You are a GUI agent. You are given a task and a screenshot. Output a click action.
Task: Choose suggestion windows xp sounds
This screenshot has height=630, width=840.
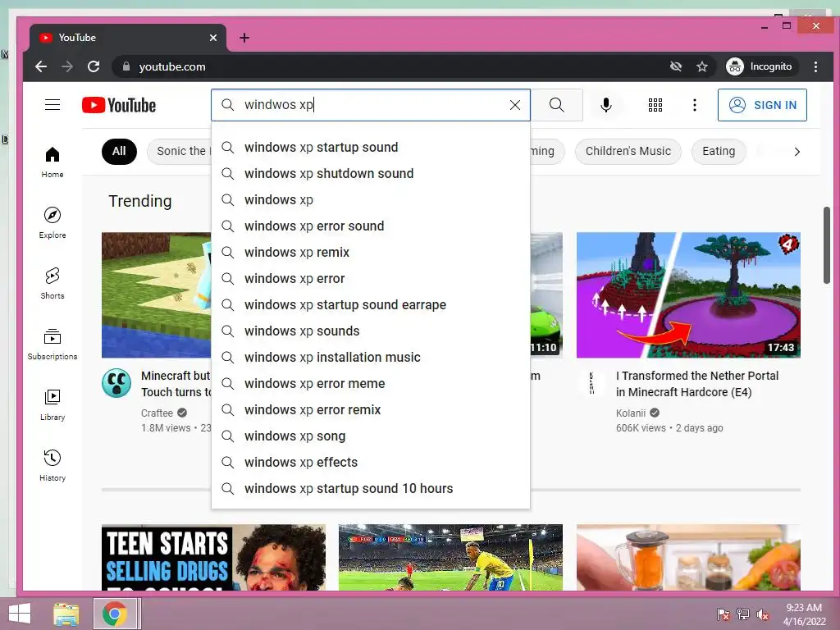(x=371, y=331)
